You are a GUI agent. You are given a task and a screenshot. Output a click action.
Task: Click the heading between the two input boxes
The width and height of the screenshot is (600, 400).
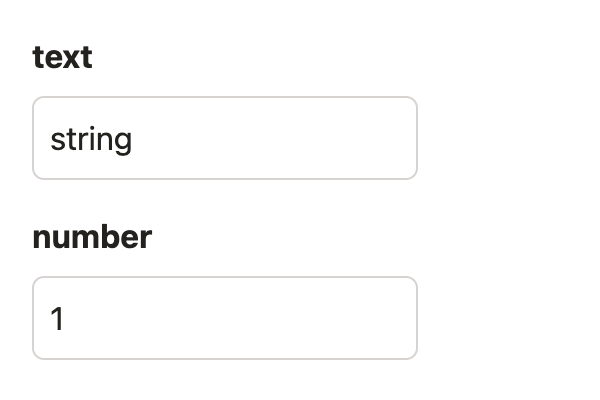92,238
